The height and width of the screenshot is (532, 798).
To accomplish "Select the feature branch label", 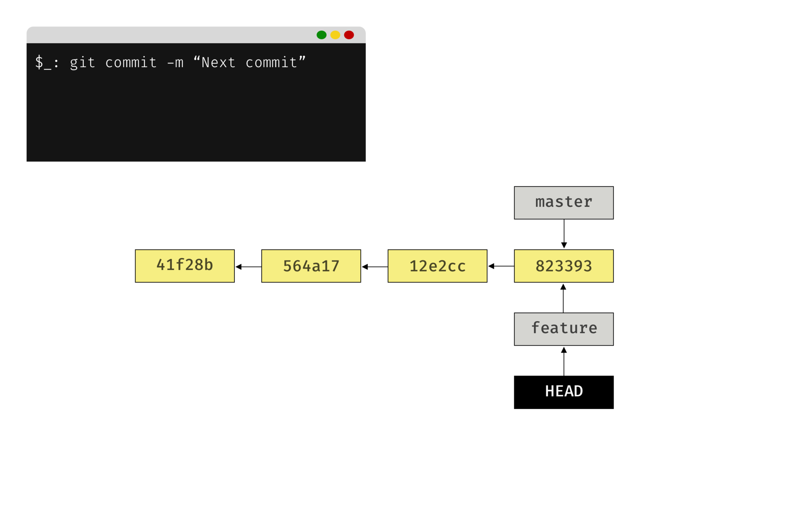I will click(564, 329).
